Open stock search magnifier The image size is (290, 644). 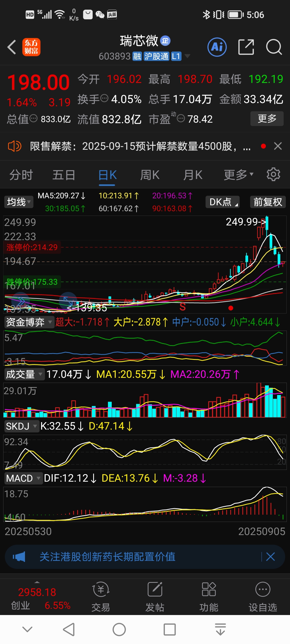[x=274, y=47]
